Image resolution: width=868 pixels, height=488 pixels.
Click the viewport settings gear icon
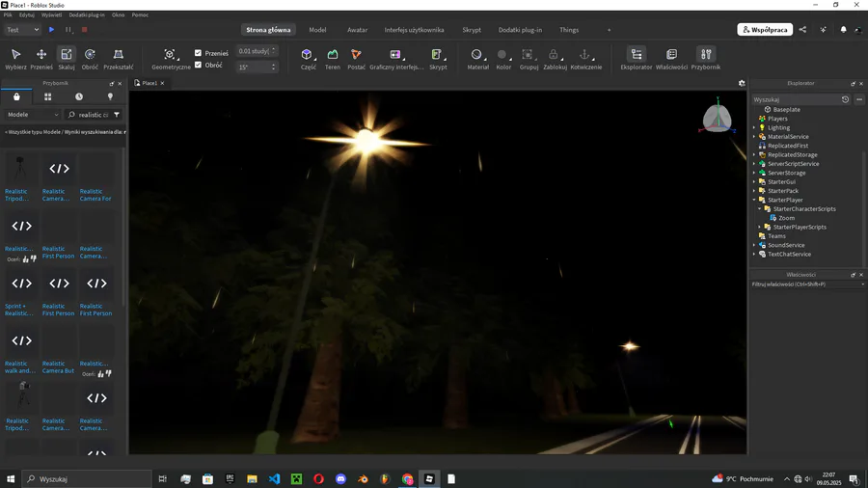tap(742, 83)
